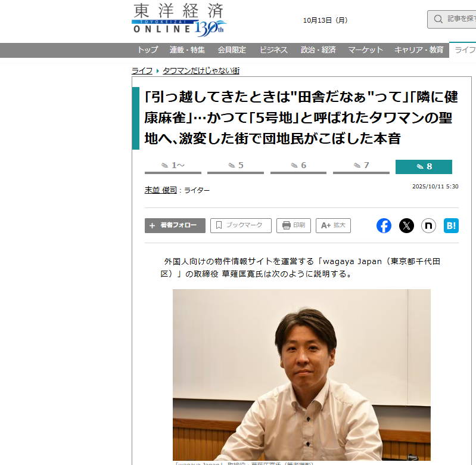Jump to article pages 1～

pos(173,167)
